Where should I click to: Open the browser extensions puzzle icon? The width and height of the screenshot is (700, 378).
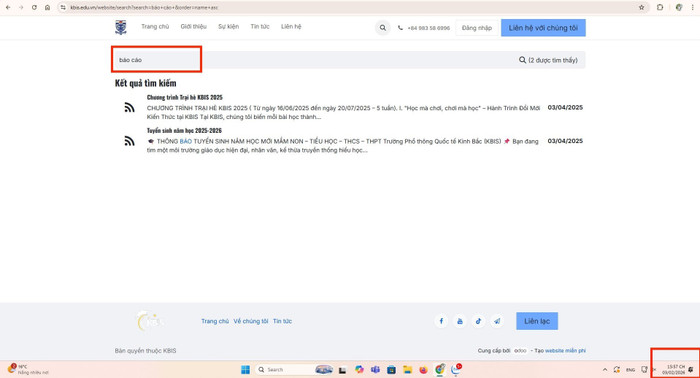tap(660, 8)
